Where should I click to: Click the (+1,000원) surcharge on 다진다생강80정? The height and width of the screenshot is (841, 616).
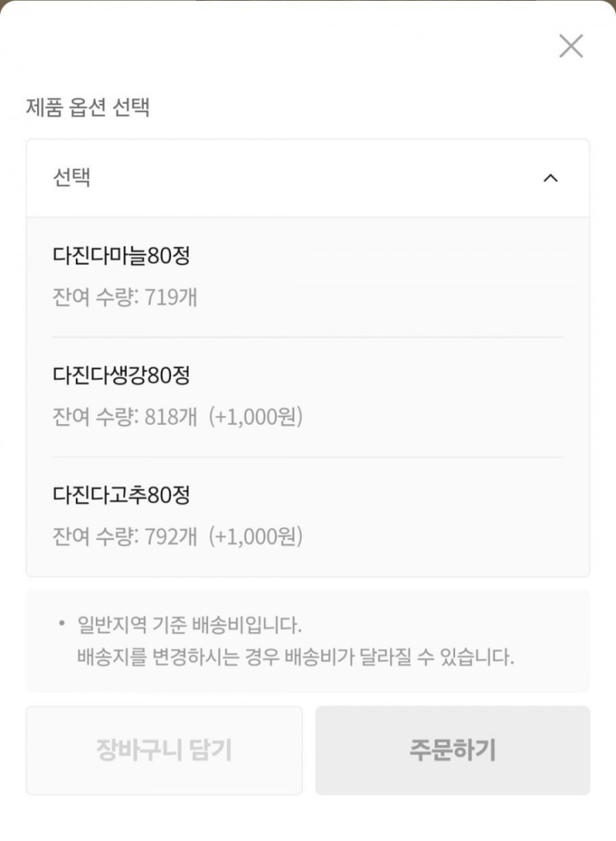pos(256,417)
